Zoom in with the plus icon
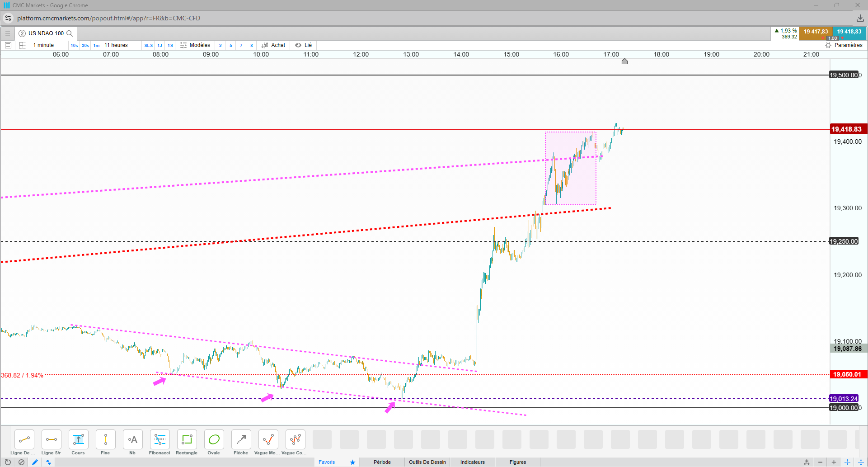 click(834, 462)
